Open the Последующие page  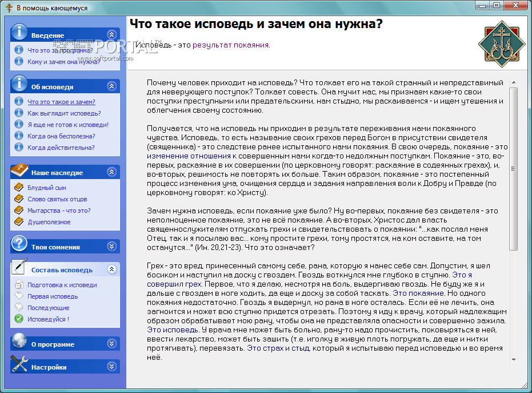pyautogui.click(x=49, y=308)
